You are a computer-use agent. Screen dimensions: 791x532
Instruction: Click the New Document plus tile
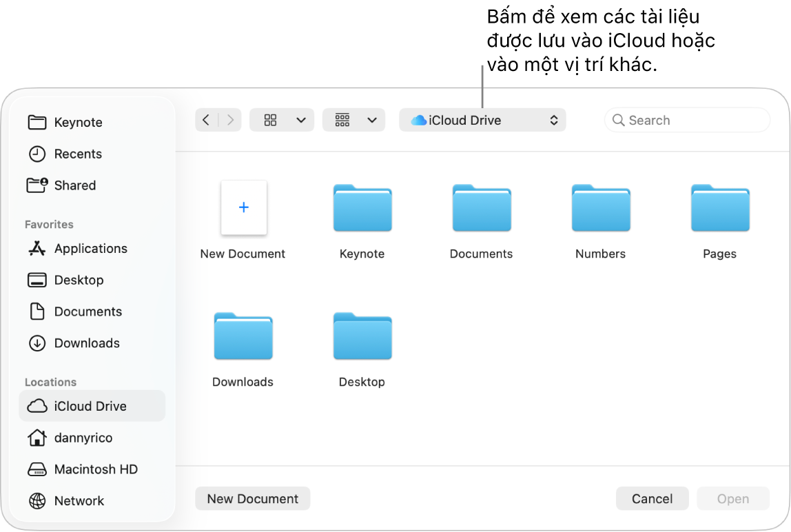click(243, 207)
